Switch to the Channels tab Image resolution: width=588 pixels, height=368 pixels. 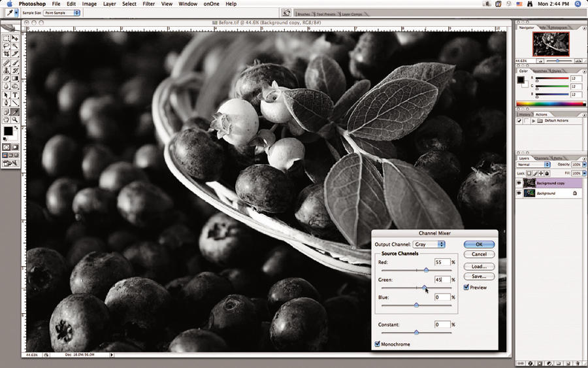click(541, 158)
